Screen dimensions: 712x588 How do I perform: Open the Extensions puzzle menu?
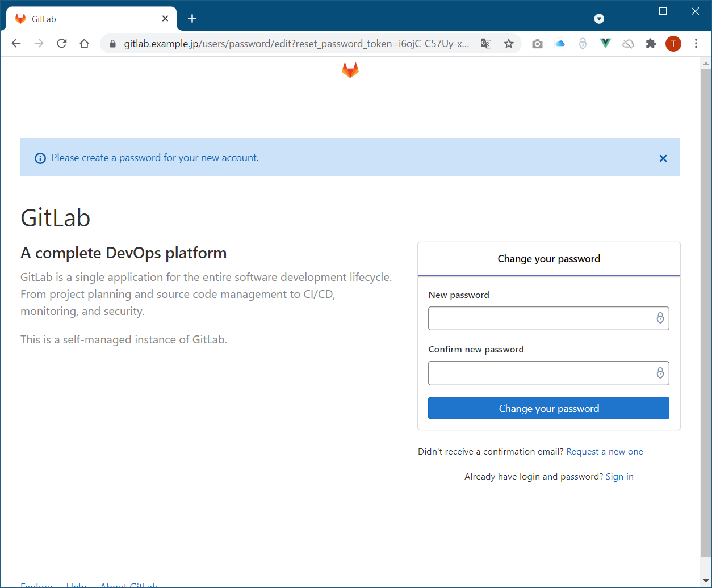(651, 44)
